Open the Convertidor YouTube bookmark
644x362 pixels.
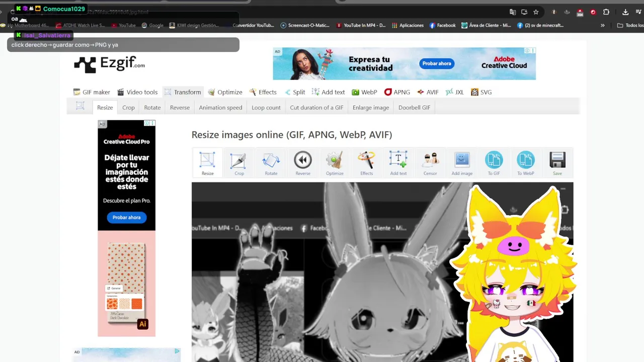click(x=253, y=25)
